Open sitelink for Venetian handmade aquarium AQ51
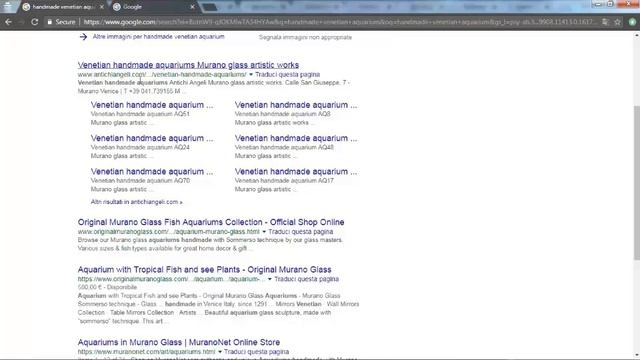Image resolution: width=640 pixels, height=360 pixels. coord(152,105)
